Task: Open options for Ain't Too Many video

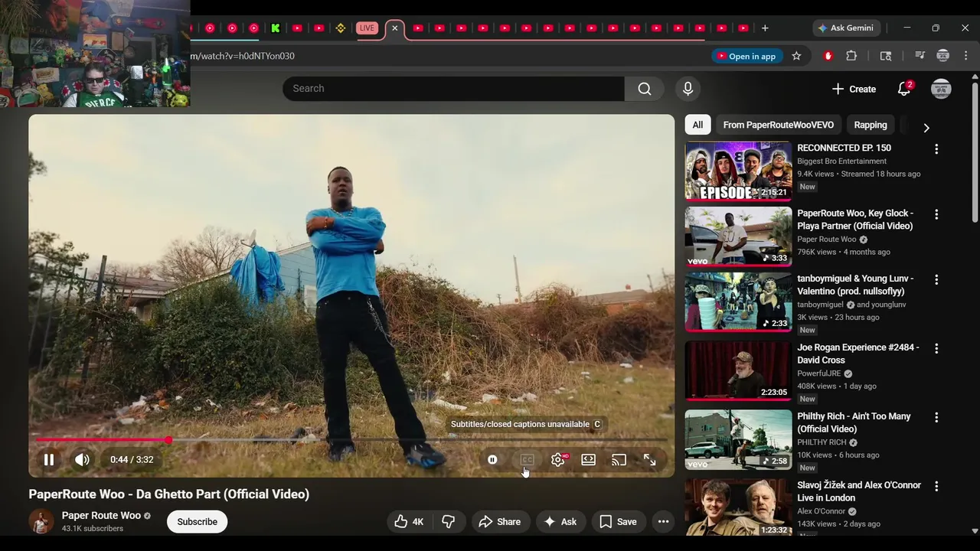Action: 936,418
